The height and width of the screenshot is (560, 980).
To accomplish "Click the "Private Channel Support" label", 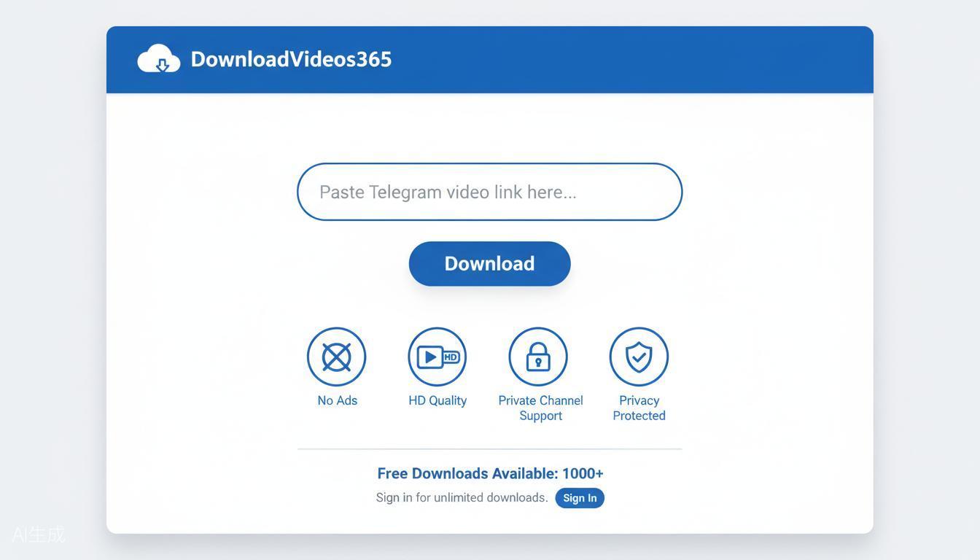I will (x=540, y=408).
